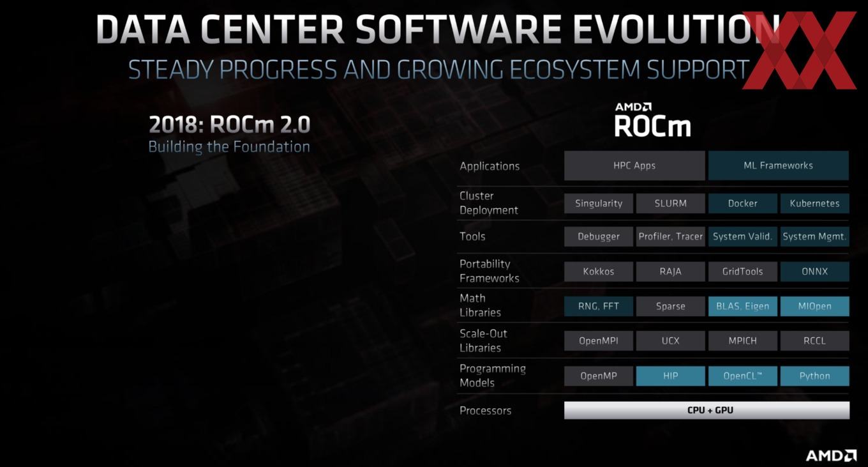Viewport: 868px width, 467px height.
Task: Click the Sparse library box
Action: click(671, 306)
